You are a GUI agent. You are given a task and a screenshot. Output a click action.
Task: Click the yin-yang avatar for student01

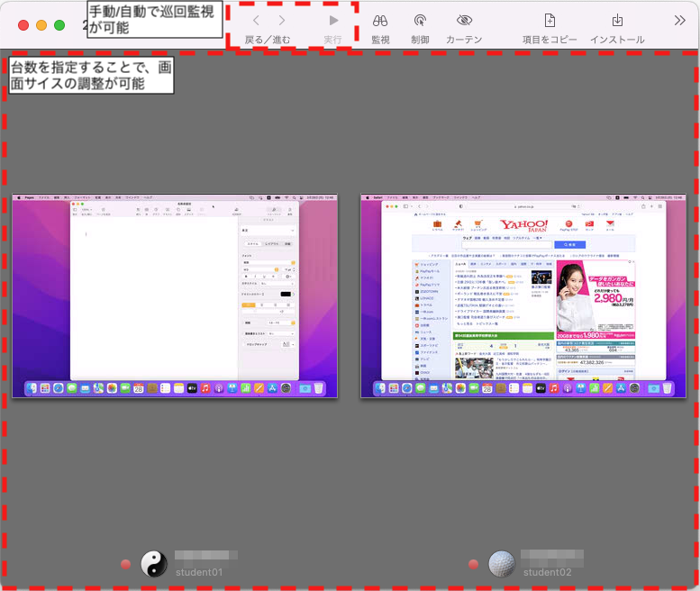coord(154,564)
